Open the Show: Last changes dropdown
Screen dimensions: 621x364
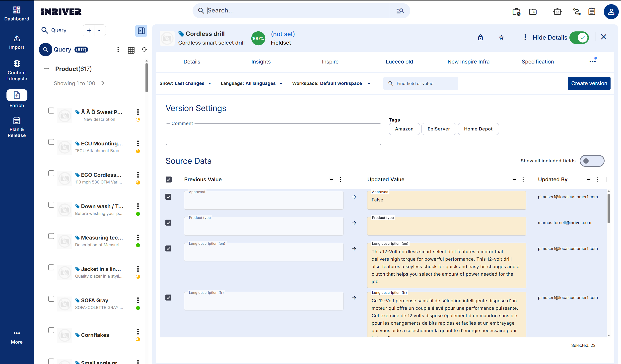pos(186,83)
